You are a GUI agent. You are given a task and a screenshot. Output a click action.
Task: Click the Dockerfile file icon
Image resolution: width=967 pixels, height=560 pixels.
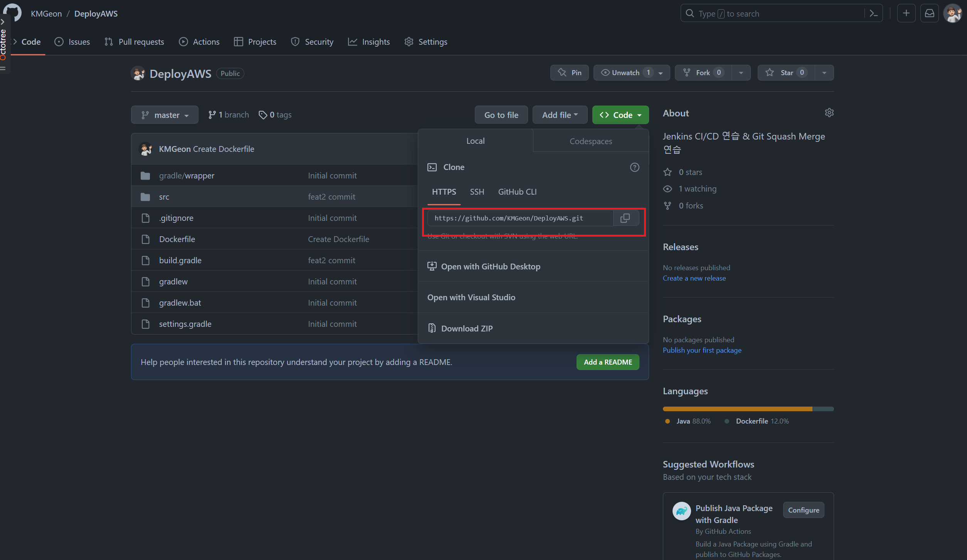(x=146, y=239)
